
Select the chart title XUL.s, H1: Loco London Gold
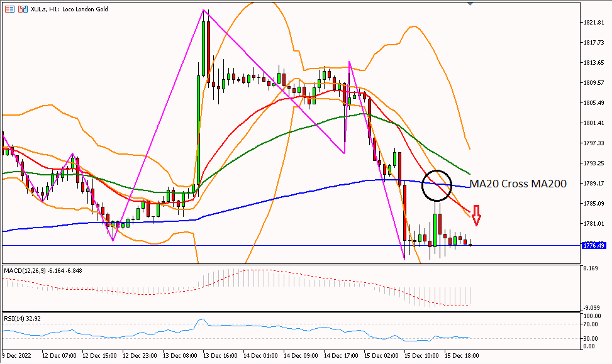69,9
